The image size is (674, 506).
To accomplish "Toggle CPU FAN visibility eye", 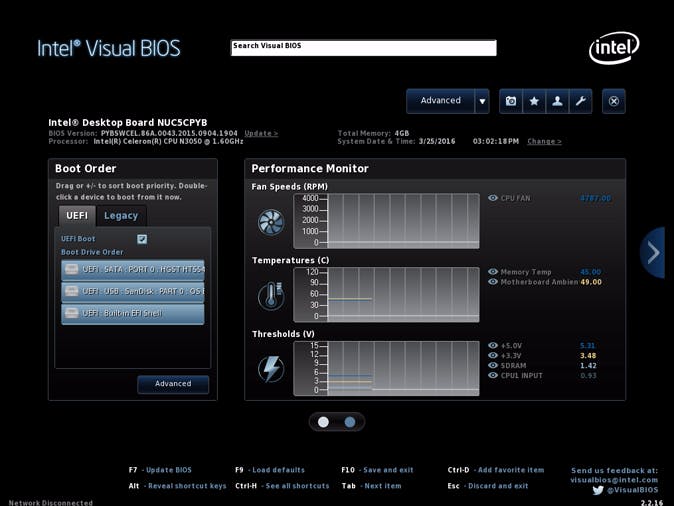I will coord(493,198).
